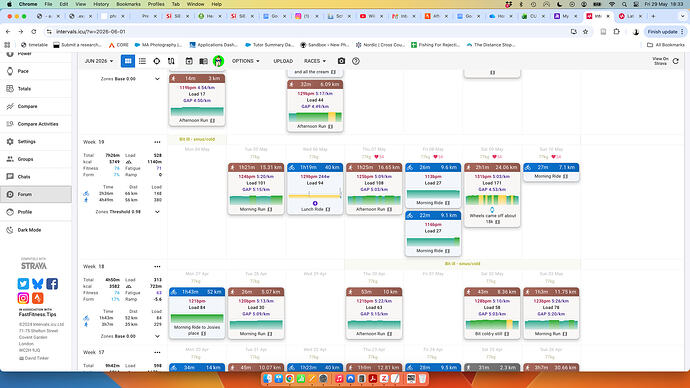
Task: Click the Finish update button in Chrome
Action: pyautogui.click(x=665, y=32)
